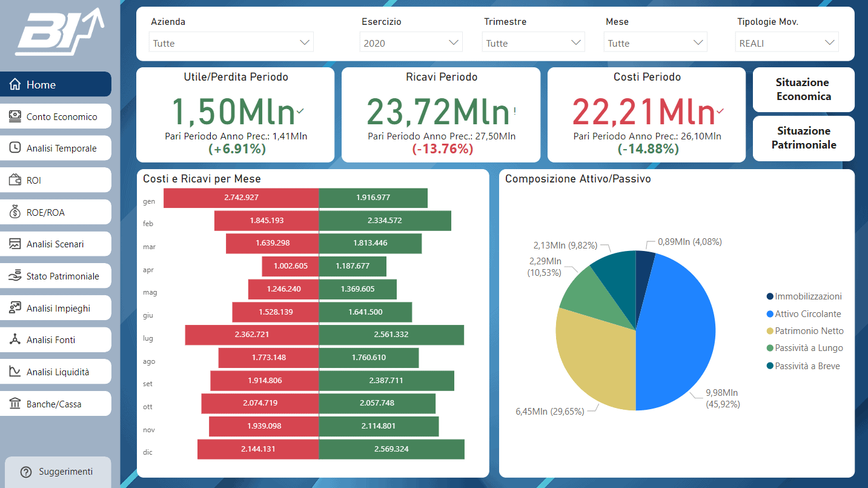Viewport: 868px width, 488px height.
Task: Select the green ago bar 1.760.610
Action: [369, 358]
